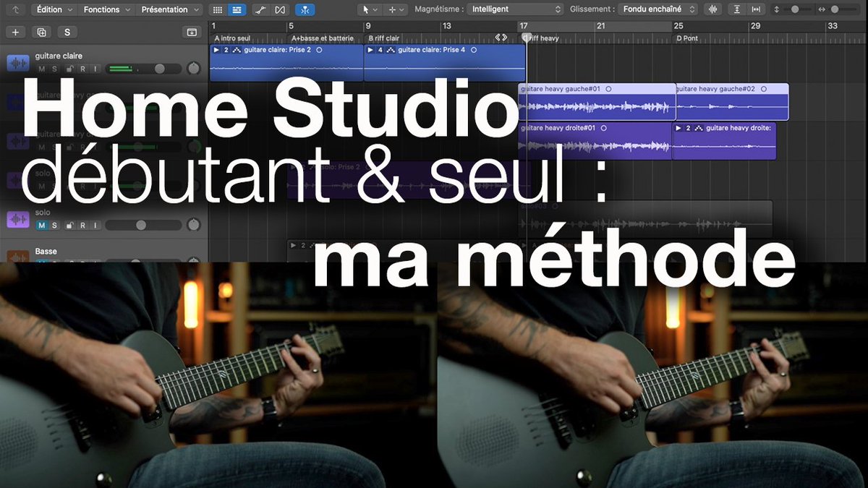Record-enable the solo track R button
Viewport: 868px width, 488px height.
click(x=82, y=226)
